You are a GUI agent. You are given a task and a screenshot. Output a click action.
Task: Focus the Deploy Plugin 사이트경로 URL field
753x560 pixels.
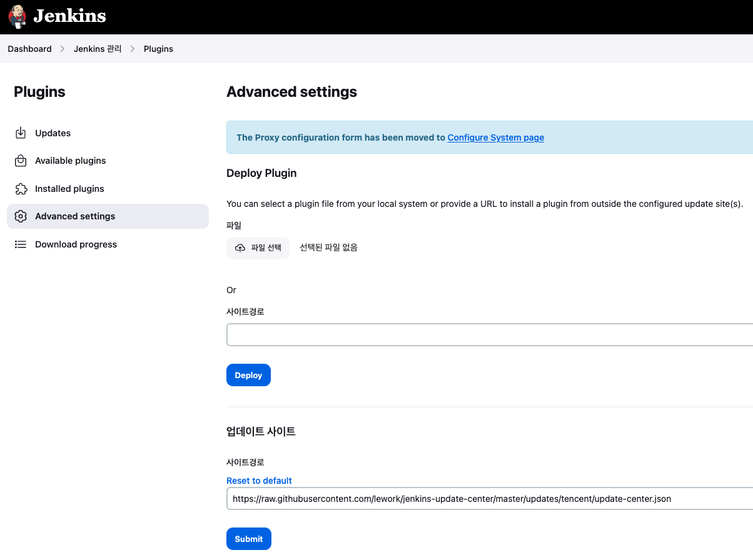pos(490,334)
